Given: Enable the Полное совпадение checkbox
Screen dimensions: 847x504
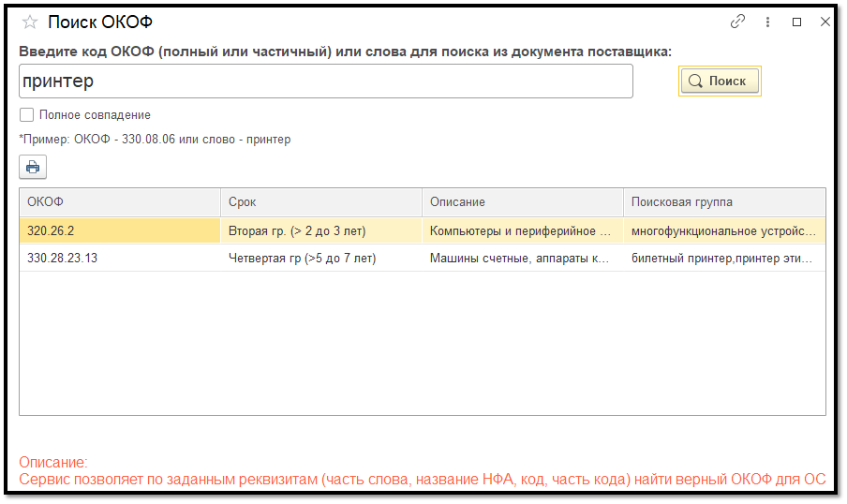Looking at the screenshot, I should [26, 115].
